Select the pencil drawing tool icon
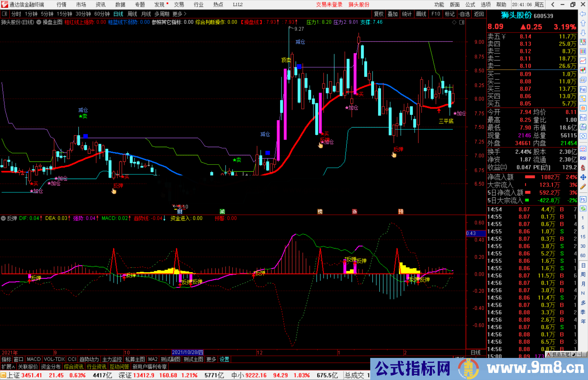This screenshot has height=380, width=588. coord(583,187)
